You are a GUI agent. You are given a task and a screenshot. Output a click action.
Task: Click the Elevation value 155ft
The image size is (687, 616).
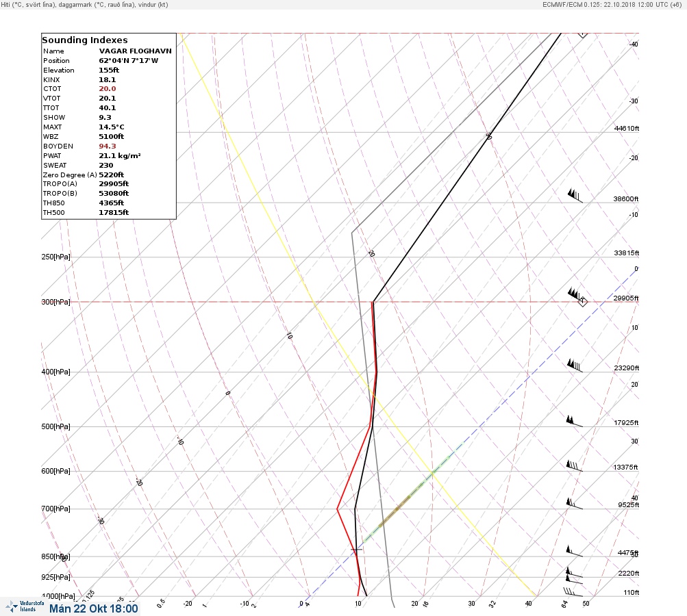pyautogui.click(x=109, y=70)
